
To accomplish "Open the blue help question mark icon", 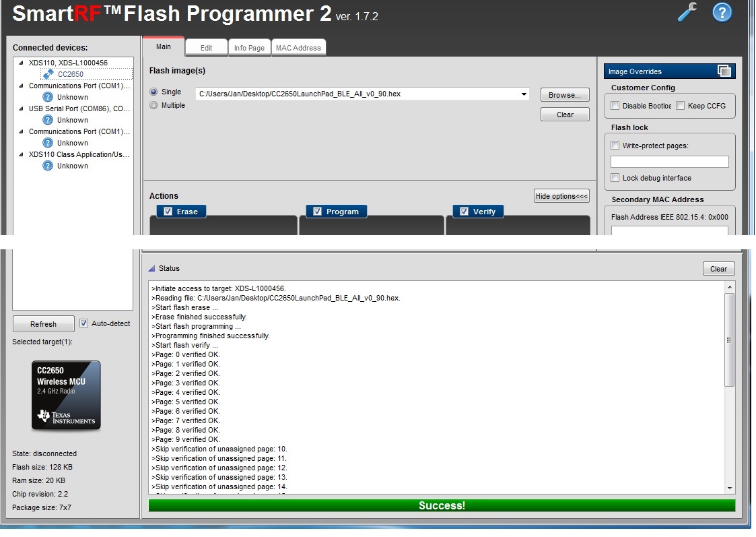I will point(722,13).
